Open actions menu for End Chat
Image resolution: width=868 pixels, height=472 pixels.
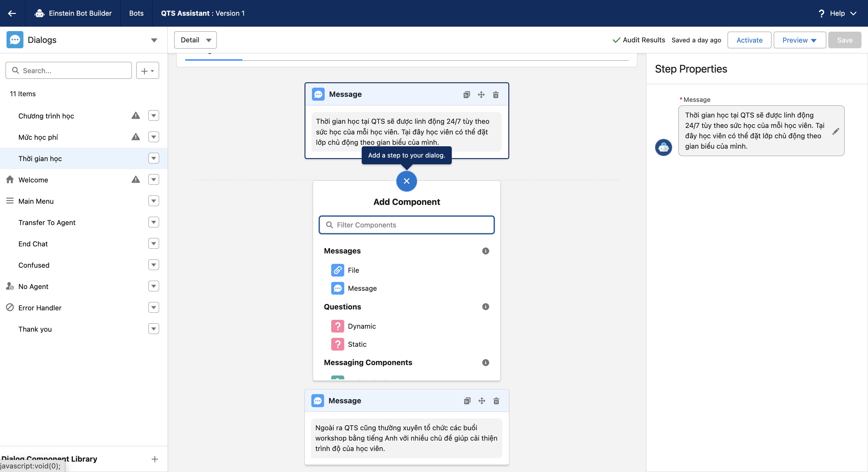(154, 244)
